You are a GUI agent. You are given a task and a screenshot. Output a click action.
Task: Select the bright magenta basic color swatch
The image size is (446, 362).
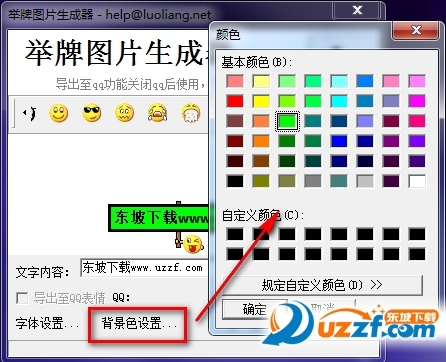(417, 101)
